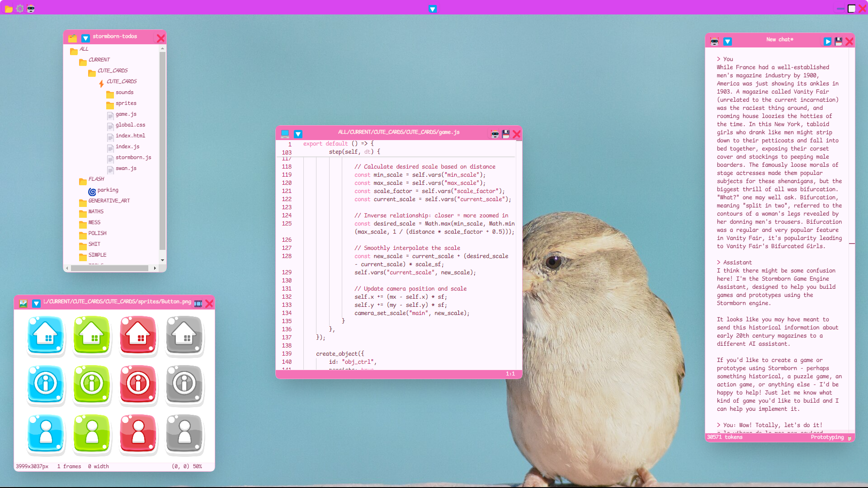868x488 pixels.
Task: Save game.js with the floppy disk icon
Action: (x=506, y=134)
